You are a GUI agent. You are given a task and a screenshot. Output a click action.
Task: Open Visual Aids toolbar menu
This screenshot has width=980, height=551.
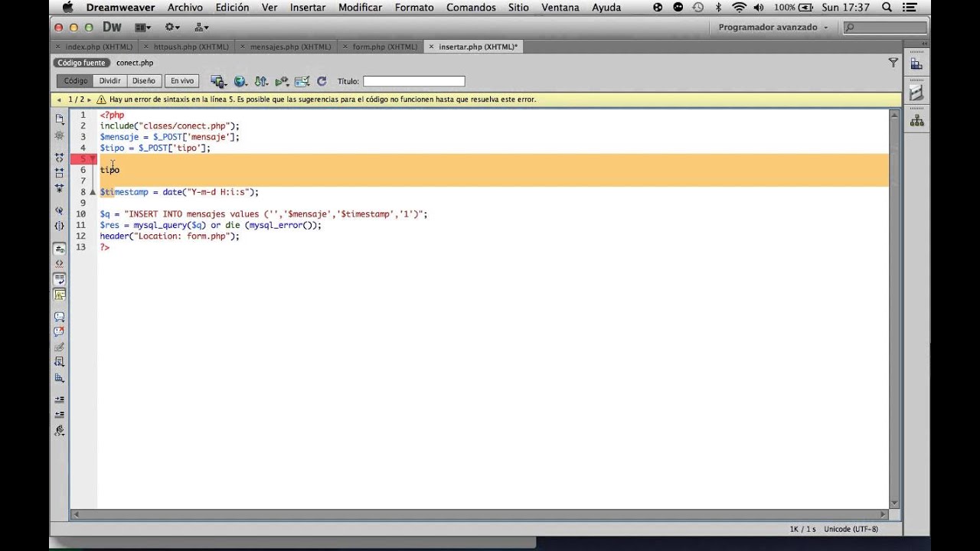tap(302, 81)
